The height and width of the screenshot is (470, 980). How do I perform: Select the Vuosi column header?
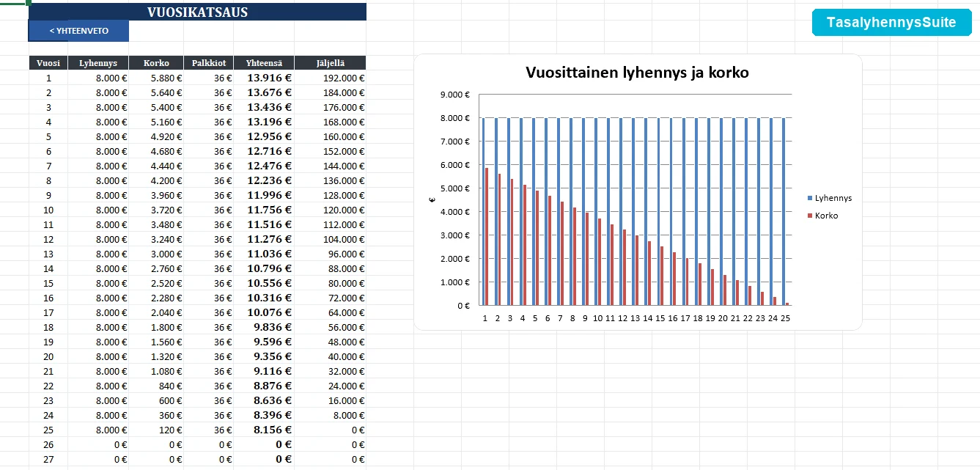(x=48, y=63)
